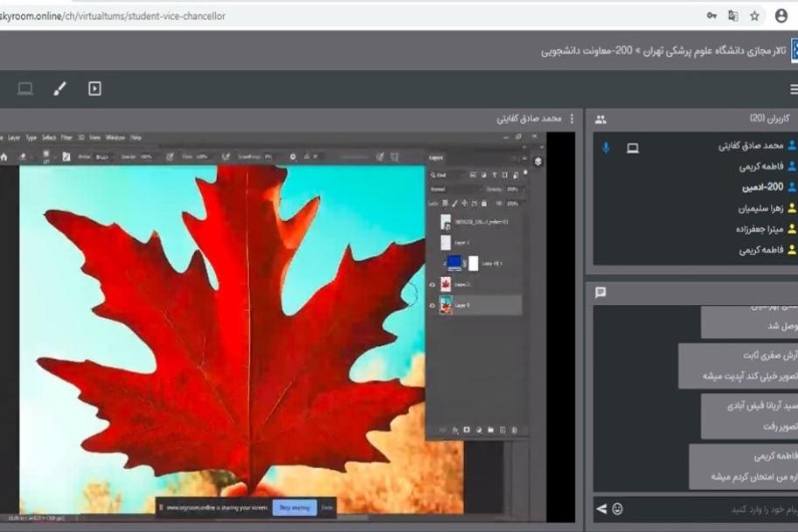Bookmark page with the star icon
Image resolution: width=798 pixels, height=532 pixels.
754,16
